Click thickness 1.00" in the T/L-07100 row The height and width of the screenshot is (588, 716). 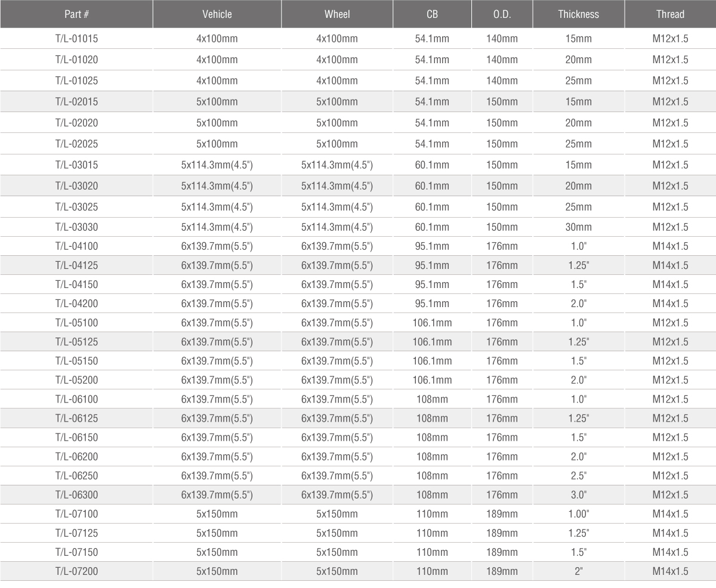click(578, 514)
